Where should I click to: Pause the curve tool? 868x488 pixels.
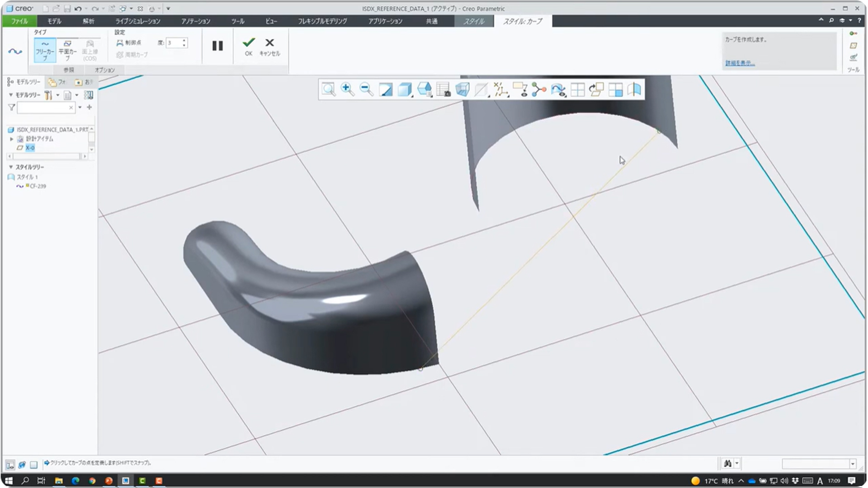pyautogui.click(x=217, y=46)
